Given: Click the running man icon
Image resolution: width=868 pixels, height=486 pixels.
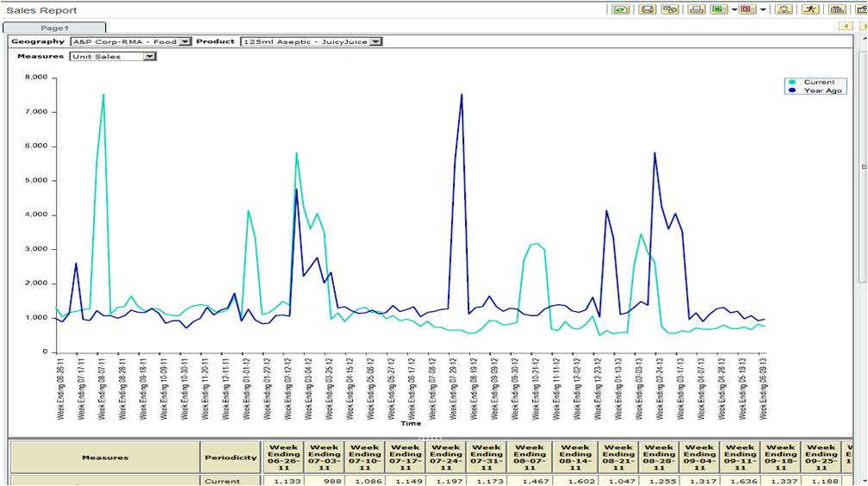Looking at the screenshot, I should [x=809, y=9].
